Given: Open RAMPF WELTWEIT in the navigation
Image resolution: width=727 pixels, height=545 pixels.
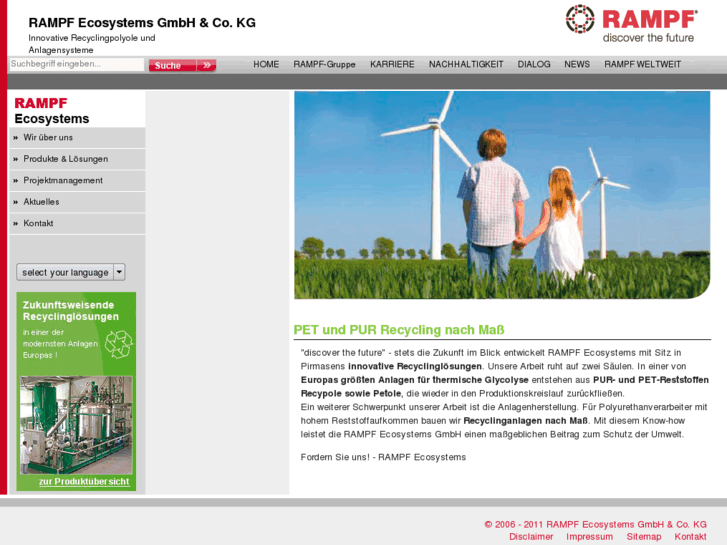Looking at the screenshot, I should click(x=642, y=64).
